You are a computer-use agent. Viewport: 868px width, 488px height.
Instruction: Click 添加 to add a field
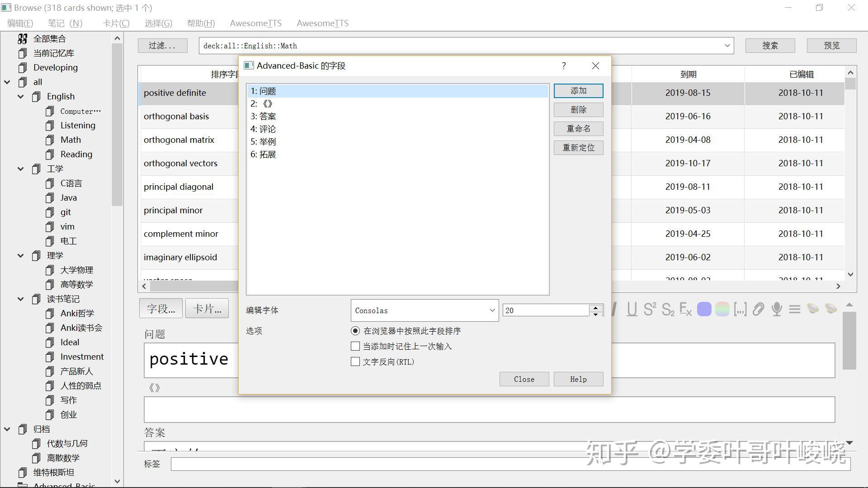tap(578, 91)
